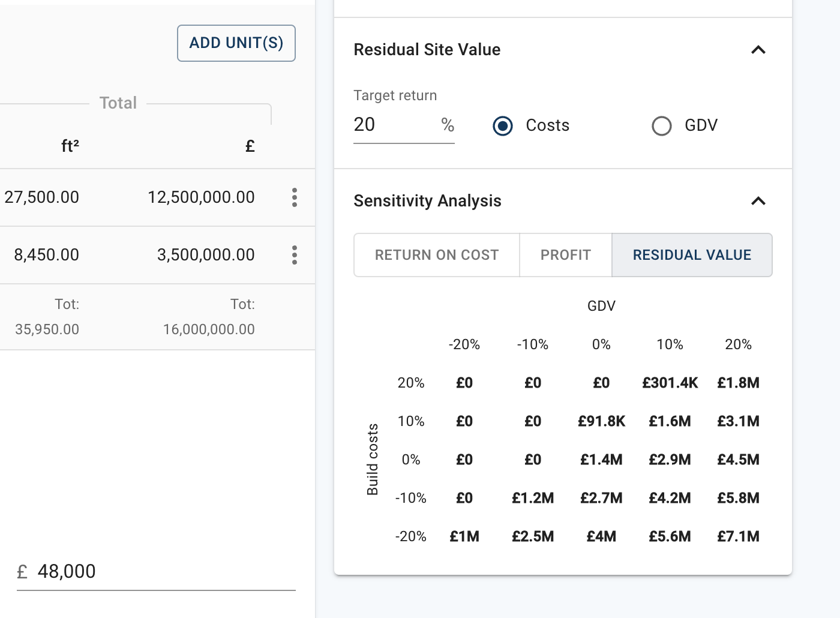
Task: Click the GDV axis heading above table
Action: coord(602,306)
